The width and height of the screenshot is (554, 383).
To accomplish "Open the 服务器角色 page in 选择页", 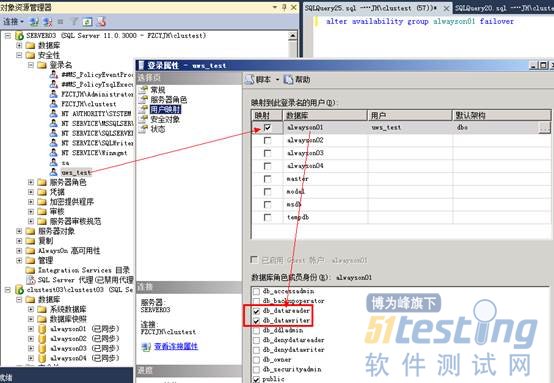I will [168, 100].
